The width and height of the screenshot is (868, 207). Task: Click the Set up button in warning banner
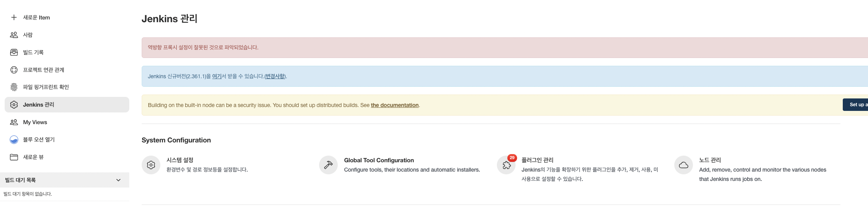856,105
